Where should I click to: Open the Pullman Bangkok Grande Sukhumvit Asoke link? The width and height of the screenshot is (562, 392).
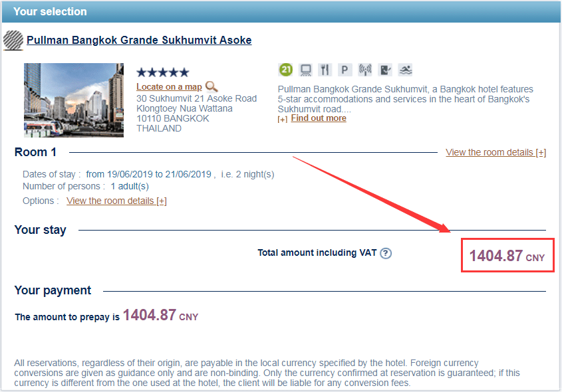coord(139,40)
